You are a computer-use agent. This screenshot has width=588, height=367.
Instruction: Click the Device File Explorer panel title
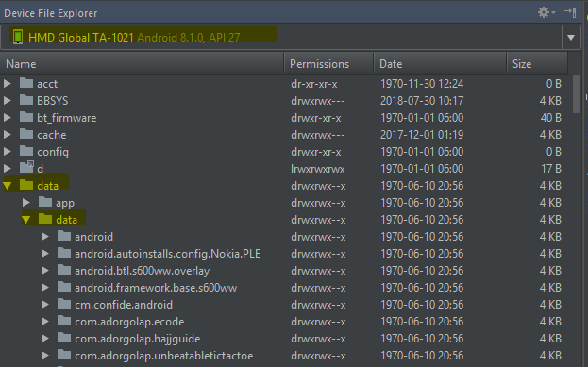(x=51, y=13)
